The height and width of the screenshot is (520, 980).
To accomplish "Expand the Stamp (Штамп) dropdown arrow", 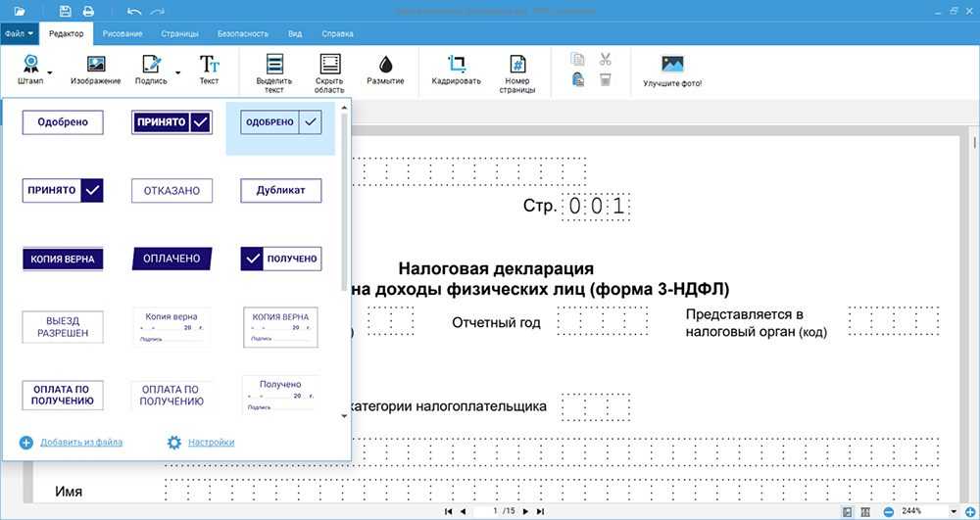I will (x=51, y=71).
